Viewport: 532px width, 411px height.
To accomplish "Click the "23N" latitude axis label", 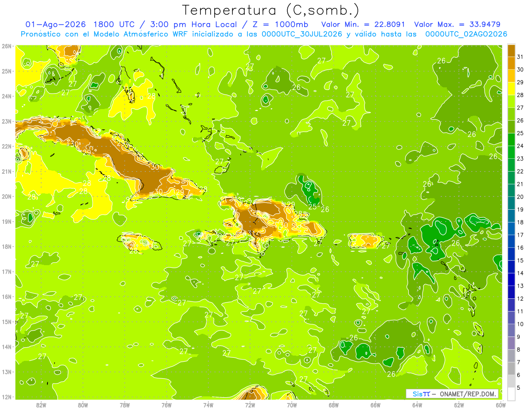I will click(x=7, y=121).
